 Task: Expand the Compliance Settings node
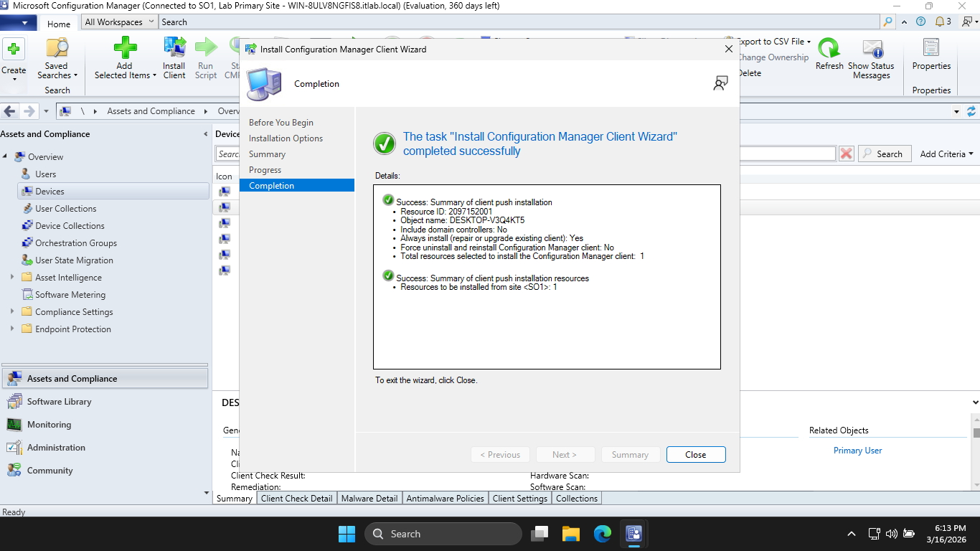point(12,312)
